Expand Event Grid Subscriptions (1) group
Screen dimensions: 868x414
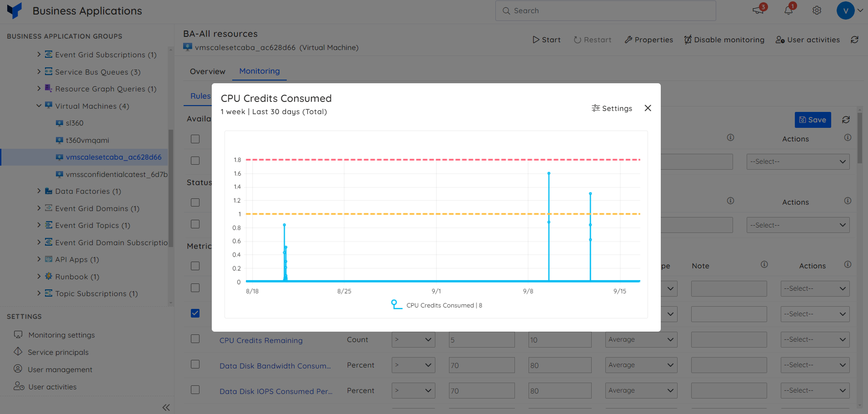[39, 54]
